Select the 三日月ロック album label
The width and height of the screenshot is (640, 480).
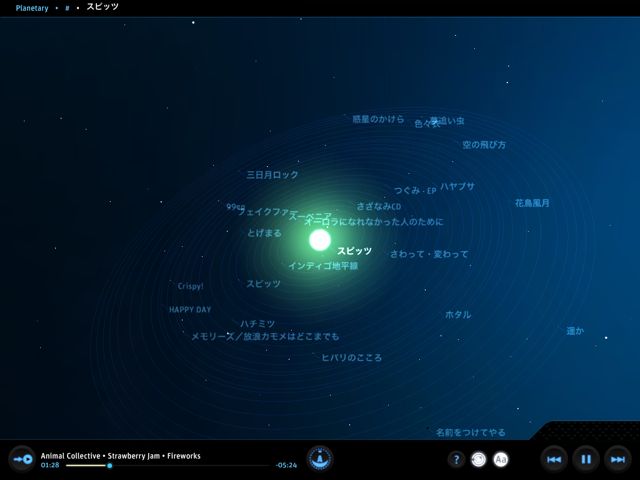tap(272, 175)
